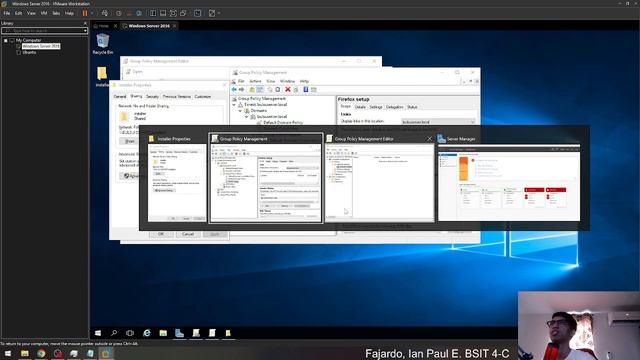Image resolution: width=640 pixels, height=360 pixels.
Task: Collapse the Domains node in Group Policy tree
Action: click(x=240, y=111)
